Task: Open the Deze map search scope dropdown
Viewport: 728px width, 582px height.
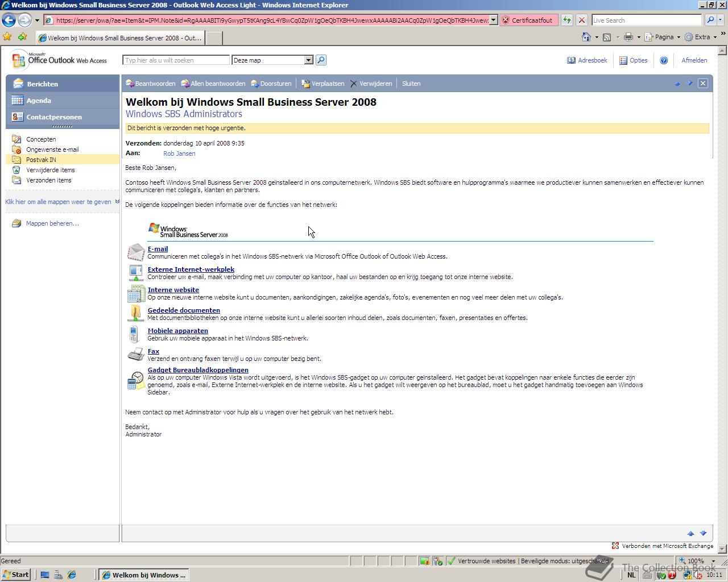Action: (308, 60)
